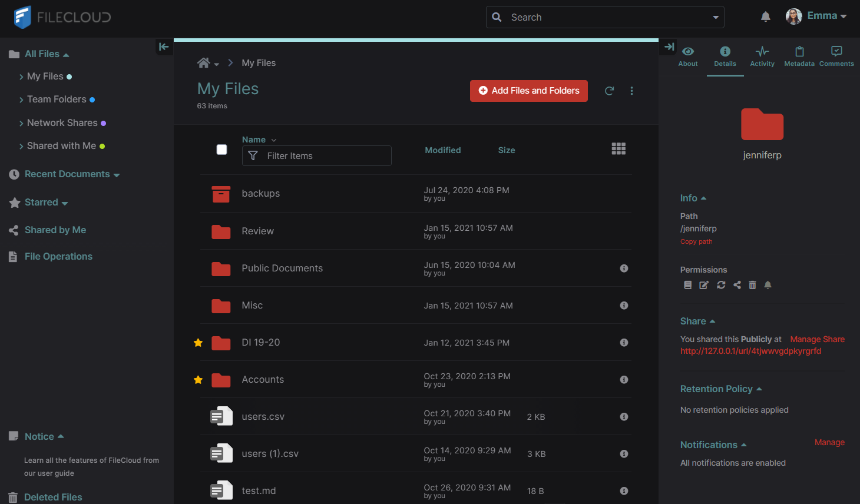Unstar the DI 19-20 folder
The image size is (860, 504).
click(x=199, y=343)
